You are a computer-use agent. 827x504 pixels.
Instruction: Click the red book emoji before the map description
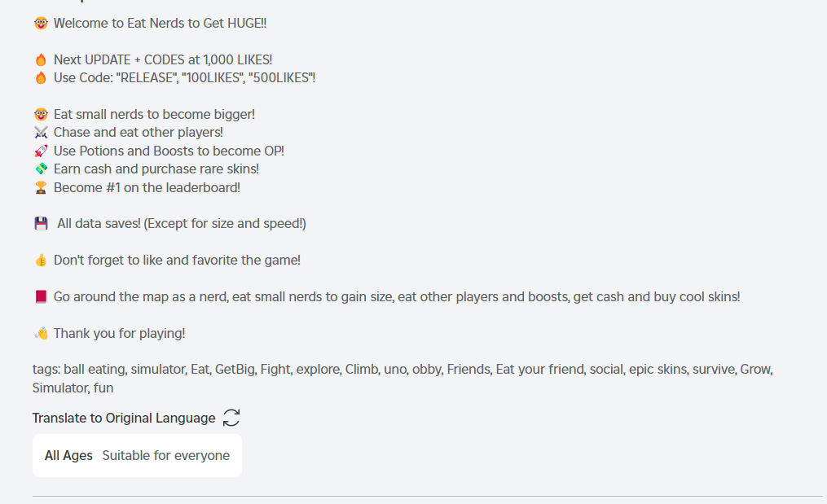(40, 296)
